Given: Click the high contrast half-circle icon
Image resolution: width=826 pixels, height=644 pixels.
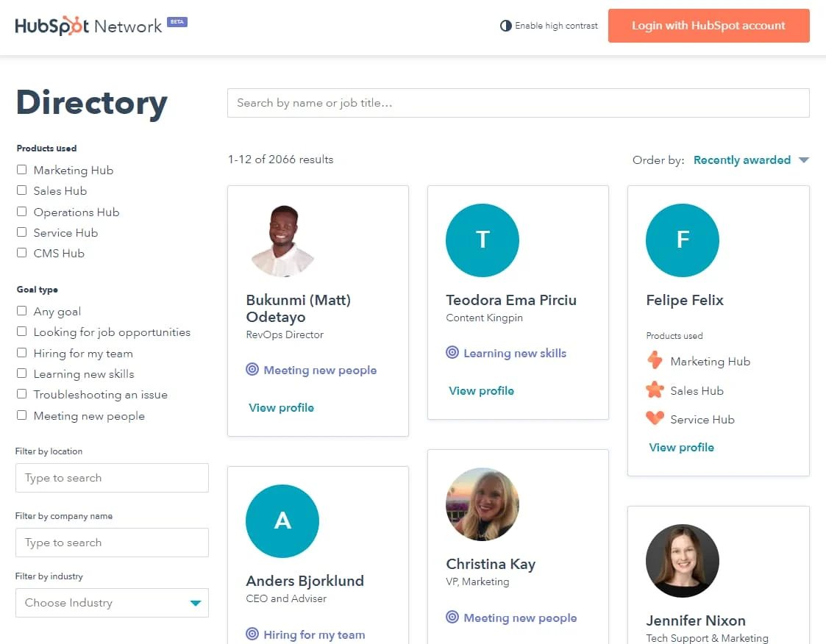Looking at the screenshot, I should pos(506,26).
